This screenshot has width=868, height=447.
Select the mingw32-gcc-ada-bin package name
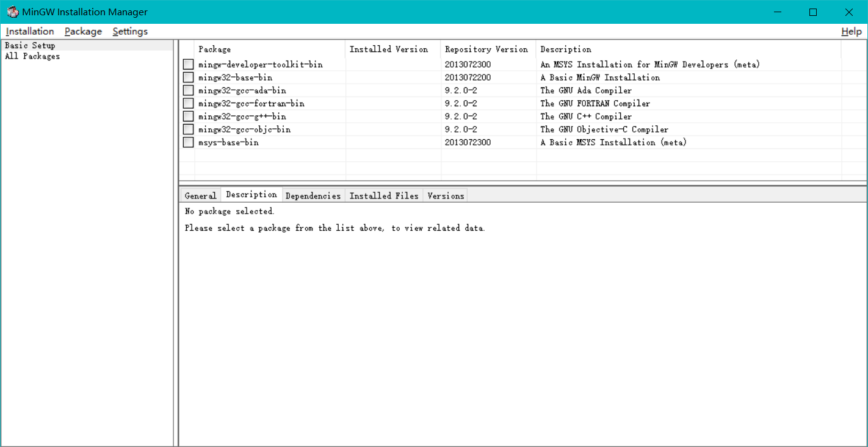click(242, 90)
